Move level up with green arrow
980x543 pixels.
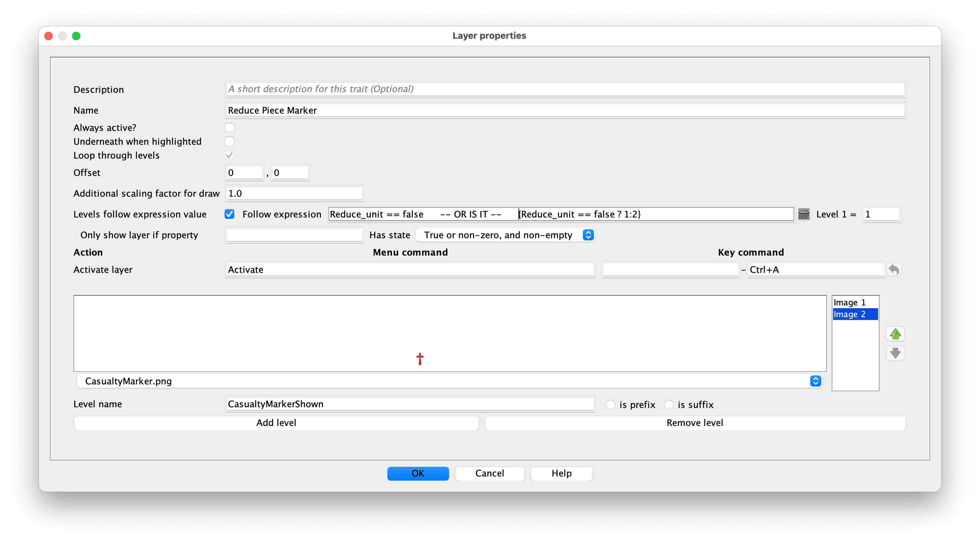895,334
